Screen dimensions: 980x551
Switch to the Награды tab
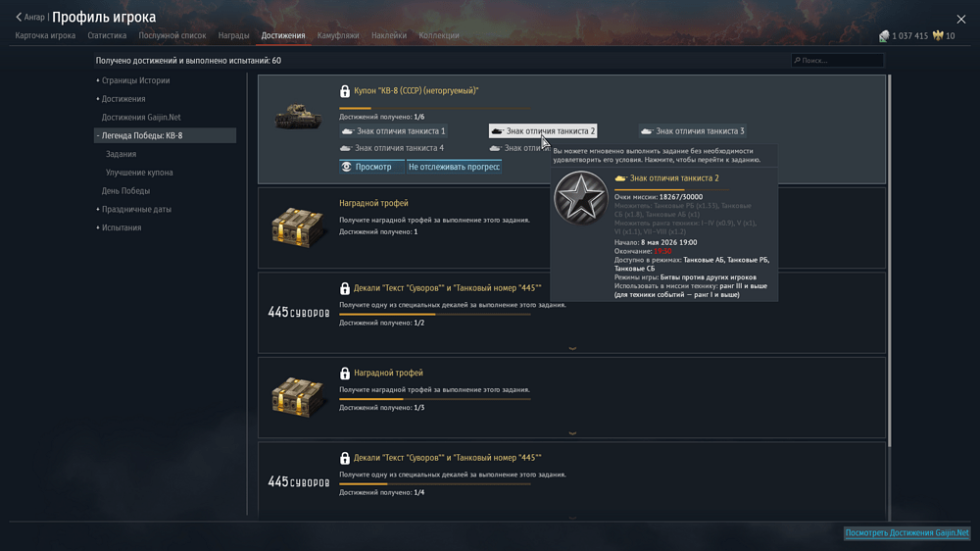click(234, 35)
